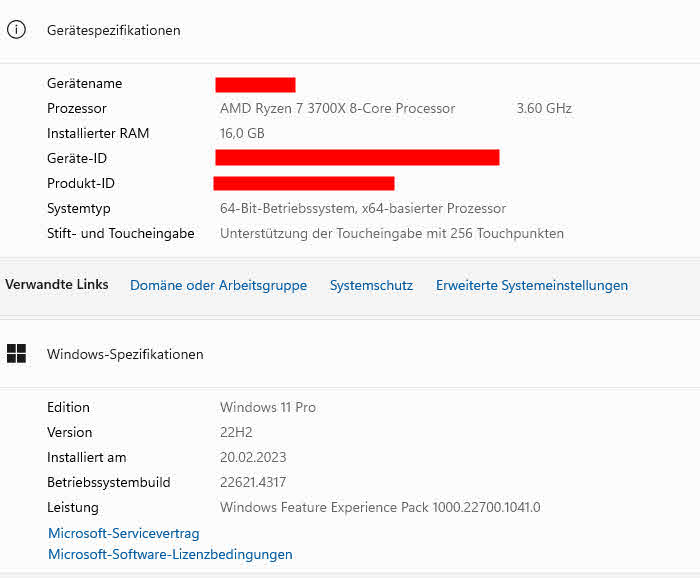The height and width of the screenshot is (578, 700).
Task: Select the 16,0 GB RAM value
Action: (x=242, y=133)
